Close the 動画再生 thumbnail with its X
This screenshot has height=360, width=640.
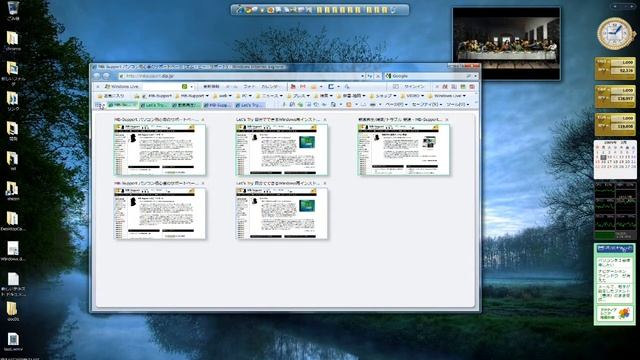point(447,120)
